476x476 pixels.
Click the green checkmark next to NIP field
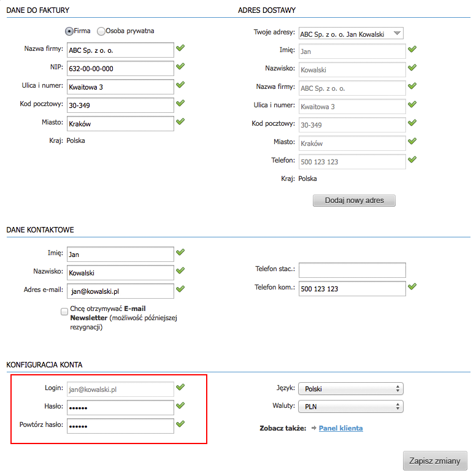[180, 67]
